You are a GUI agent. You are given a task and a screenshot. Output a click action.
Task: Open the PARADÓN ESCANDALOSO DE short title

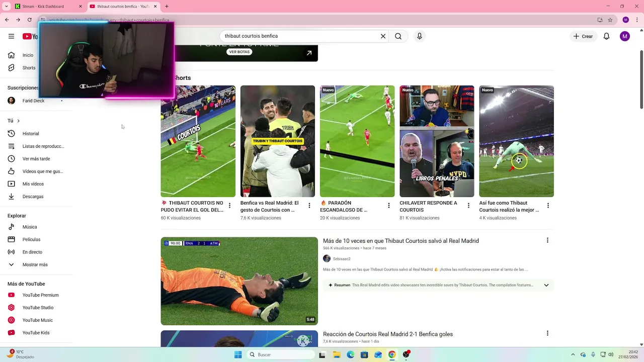tap(344, 206)
